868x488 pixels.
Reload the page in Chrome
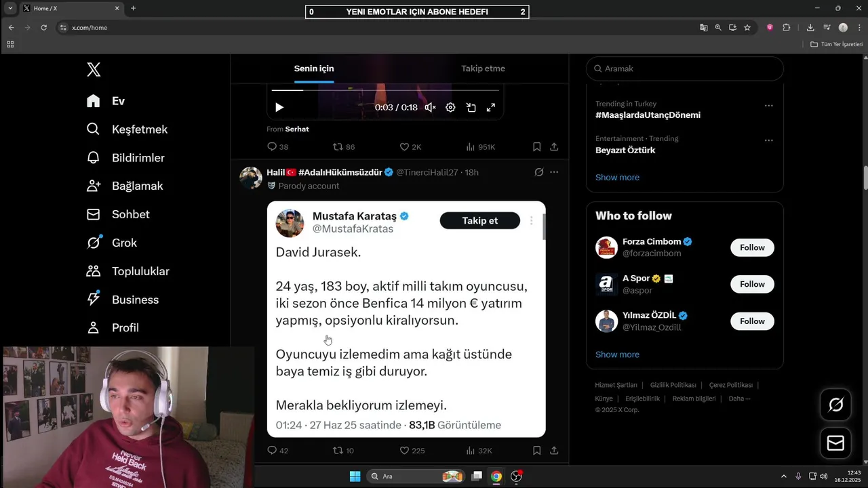tap(44, 28)
